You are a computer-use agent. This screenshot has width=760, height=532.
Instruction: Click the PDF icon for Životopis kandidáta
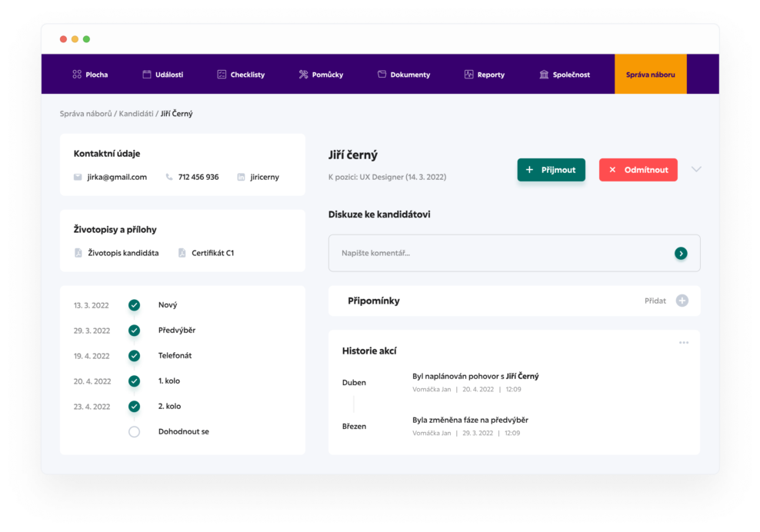pos(78,253)
